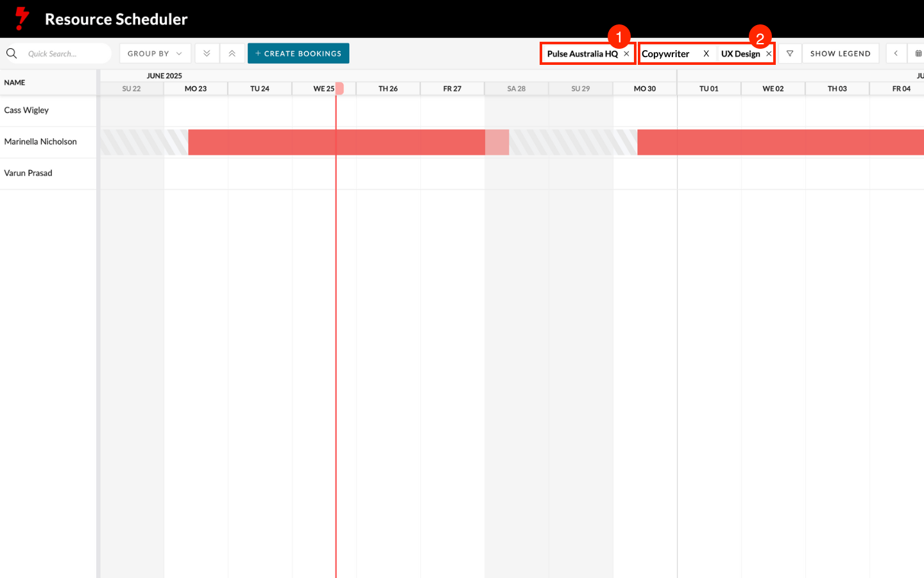Remove the UX Design filter tag
This screenshot has height=578, width=924.
point(769,54)
